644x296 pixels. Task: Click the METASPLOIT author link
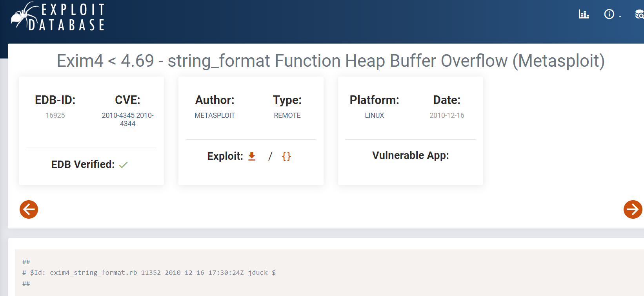pyautogui.click(x=215, y=115)
